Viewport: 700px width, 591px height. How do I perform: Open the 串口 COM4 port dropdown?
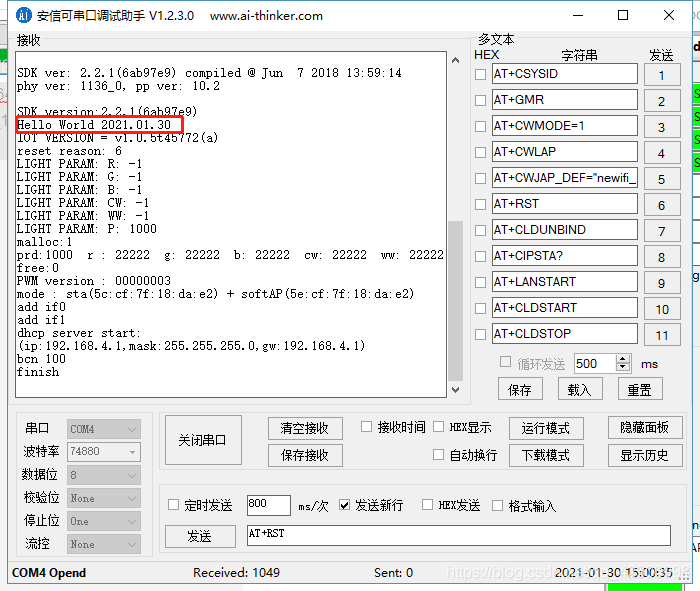(x=104, y=429)
